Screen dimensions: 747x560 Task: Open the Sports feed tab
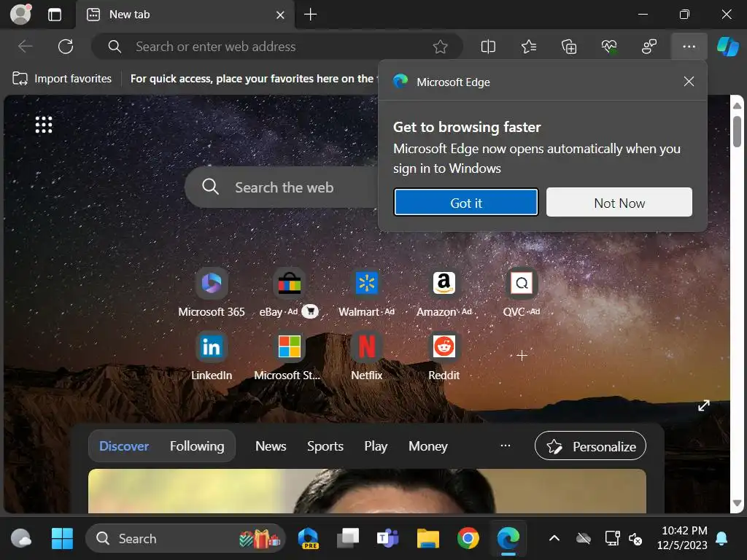325,446
